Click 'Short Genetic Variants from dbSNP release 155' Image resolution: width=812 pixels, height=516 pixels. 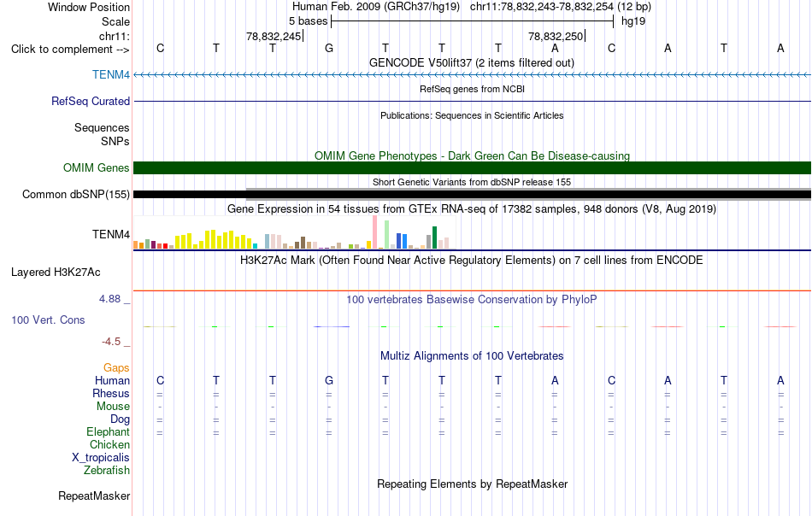tap(472, 182)
